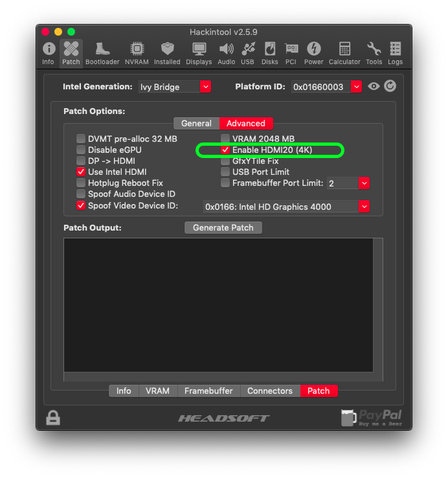Click the PayPal Buy me a Beer icon
The width and height of the screenshot is (448, 478).
(x=372, y=418)
